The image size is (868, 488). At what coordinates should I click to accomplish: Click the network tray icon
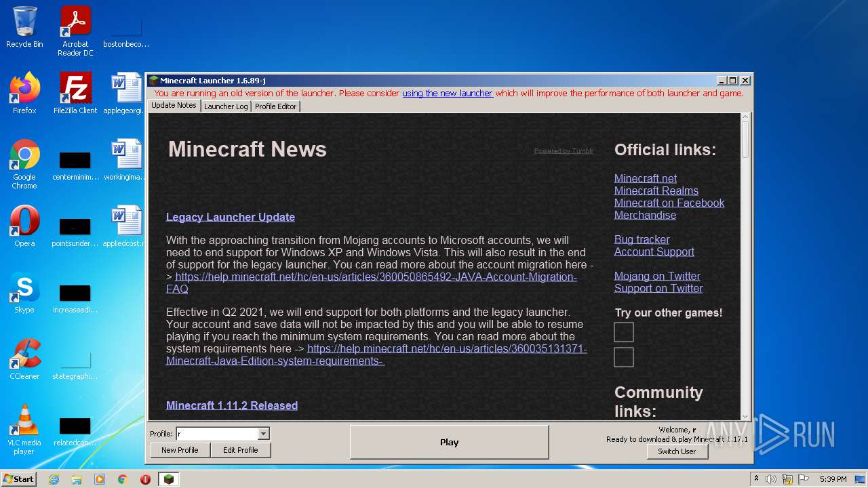(x=787, y=479)
